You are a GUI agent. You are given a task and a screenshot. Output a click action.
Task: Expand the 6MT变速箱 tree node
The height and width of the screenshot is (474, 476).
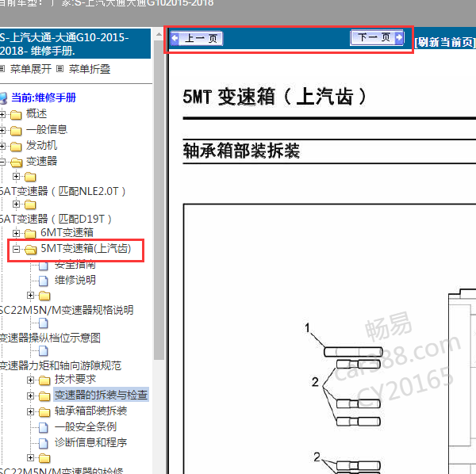click(16, 233)
